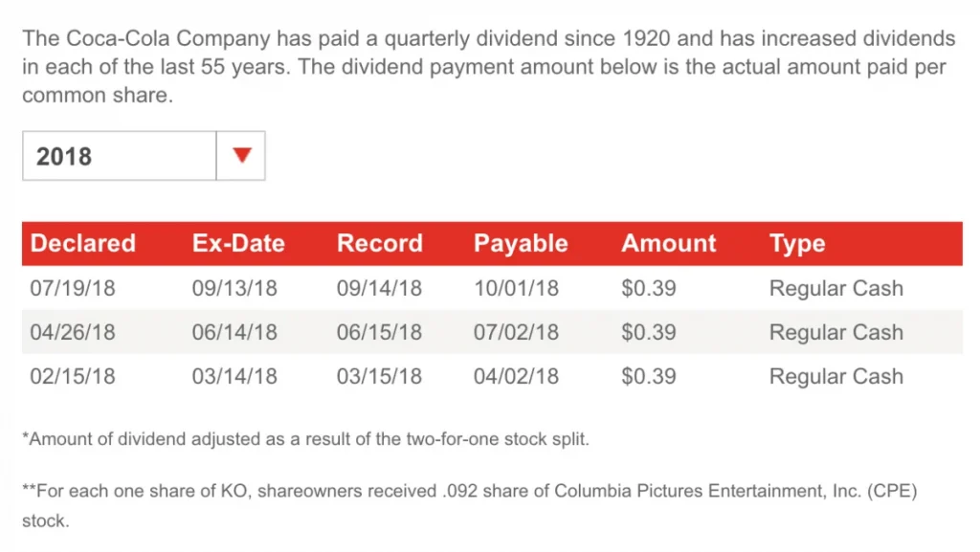Click ex-date 03/14/18 cell
980x552 pixels.
click(x=234, y=376)
